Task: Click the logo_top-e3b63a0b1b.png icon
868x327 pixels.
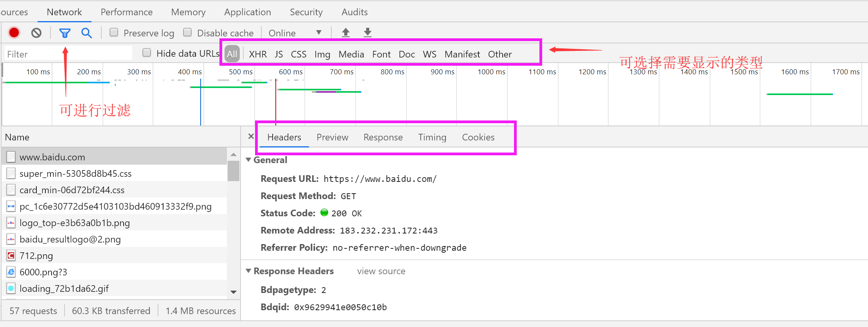Action: [x=11, y=223]
